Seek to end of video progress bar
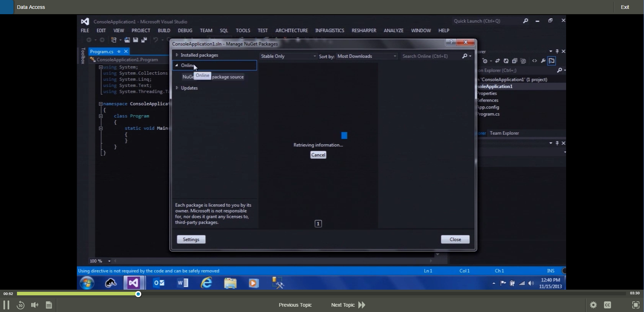The height and width of the screenshot is (312, 644). click(625, 294)
